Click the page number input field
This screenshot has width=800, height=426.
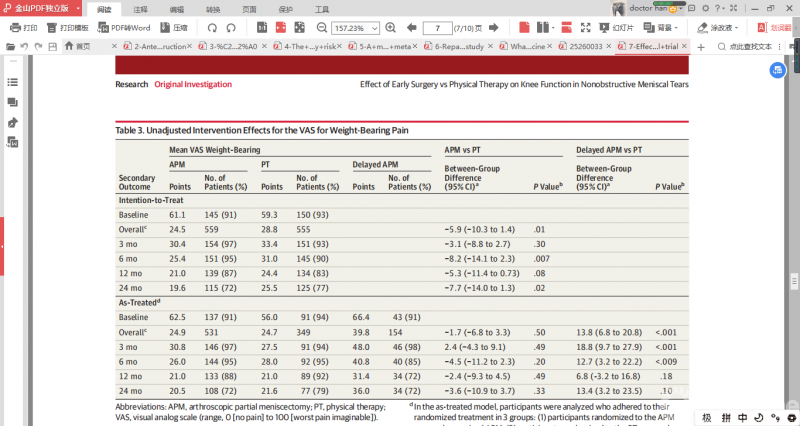point(438,27)
